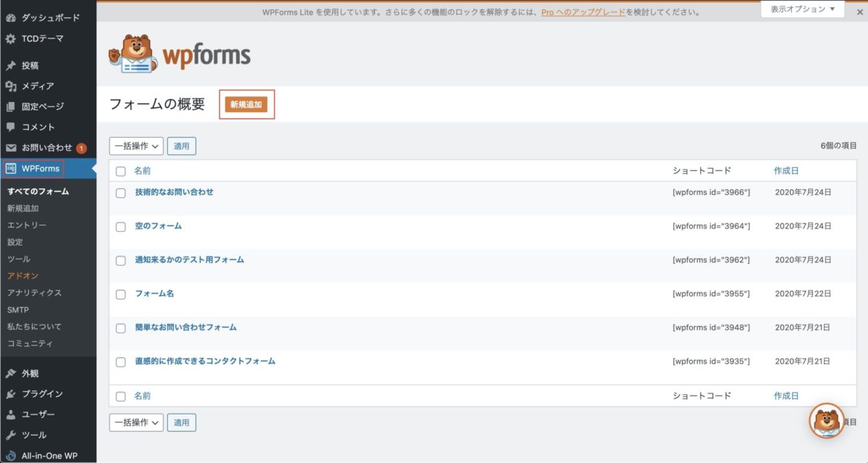Click the notification badge on お問い合わせ
The image size is (868, 463).
coord(81,148)
